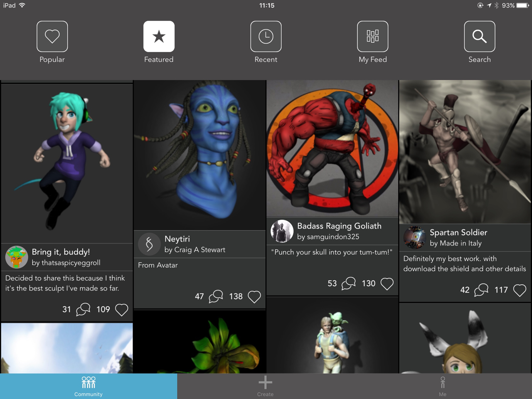Toggle like on Bring it, buddy!
This screenshot has width=532, height=399.
121,309
